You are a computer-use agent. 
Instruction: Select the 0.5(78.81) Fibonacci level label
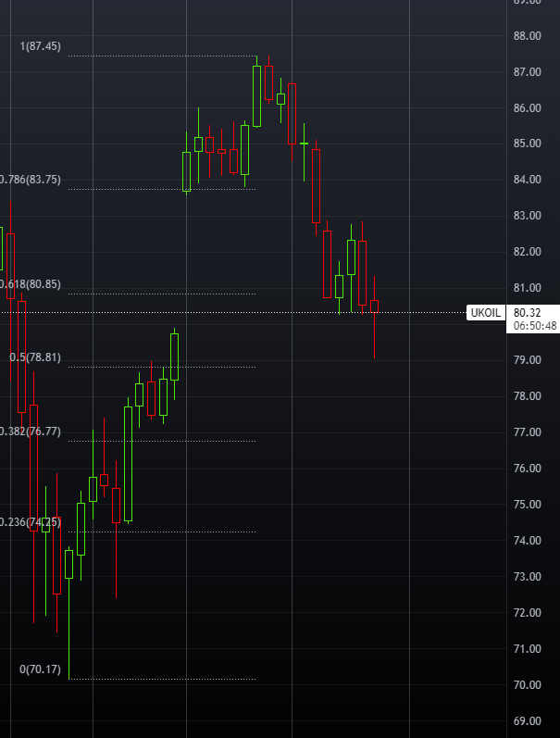(x=35, y=357)
